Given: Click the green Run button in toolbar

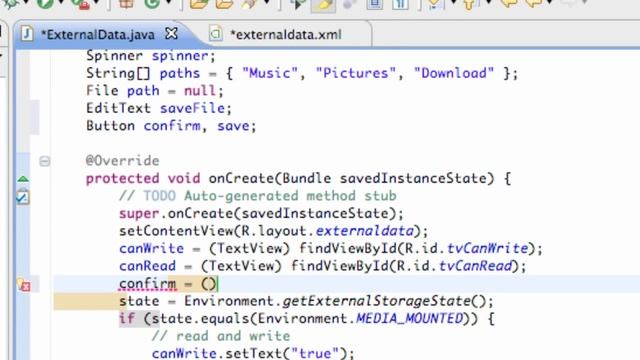Looking at the screenshot, I should pos(45,4).
